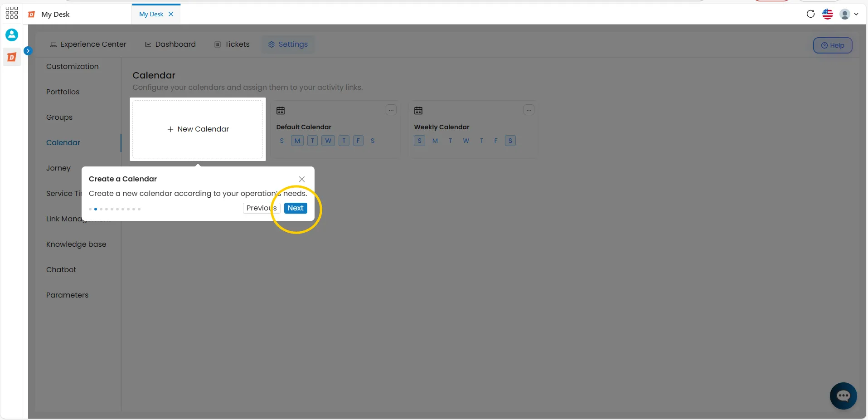Open the Dashboard tab
This screenshot has width=868, height=420.
(x=170, y=44)
